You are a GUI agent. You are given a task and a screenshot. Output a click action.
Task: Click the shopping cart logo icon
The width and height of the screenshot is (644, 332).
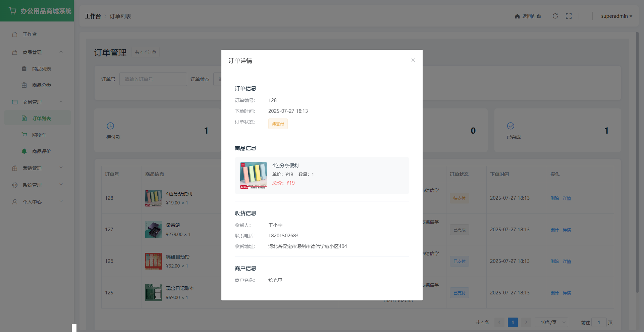pyautogui.click(x=13, y=11)
